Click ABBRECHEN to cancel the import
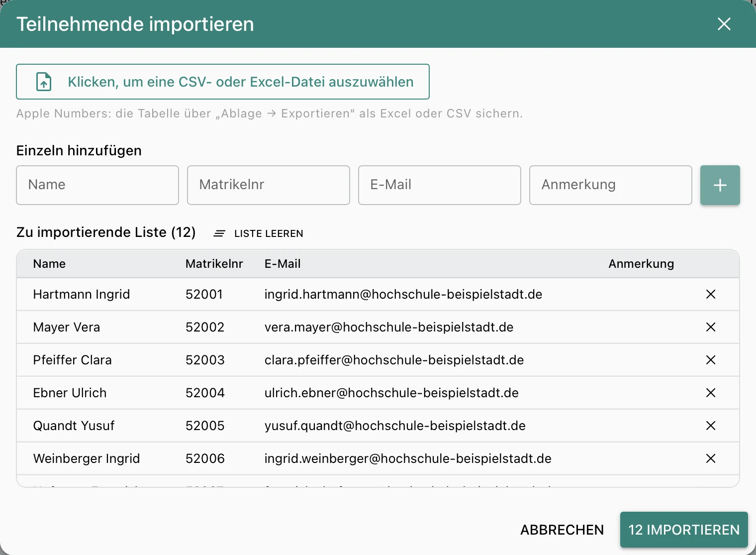 click(x=562, y=530)
